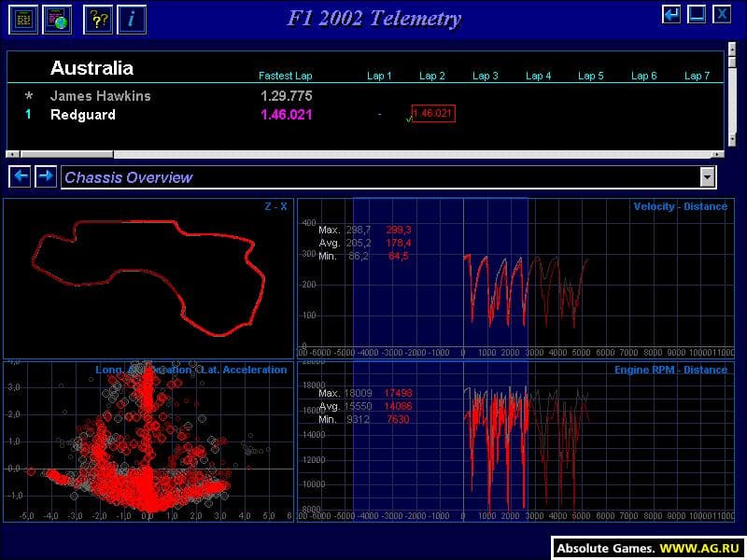Viewport: 747px width, 560px height.
Task: Click the Lap 2 column header
Action: pos(431,76)
